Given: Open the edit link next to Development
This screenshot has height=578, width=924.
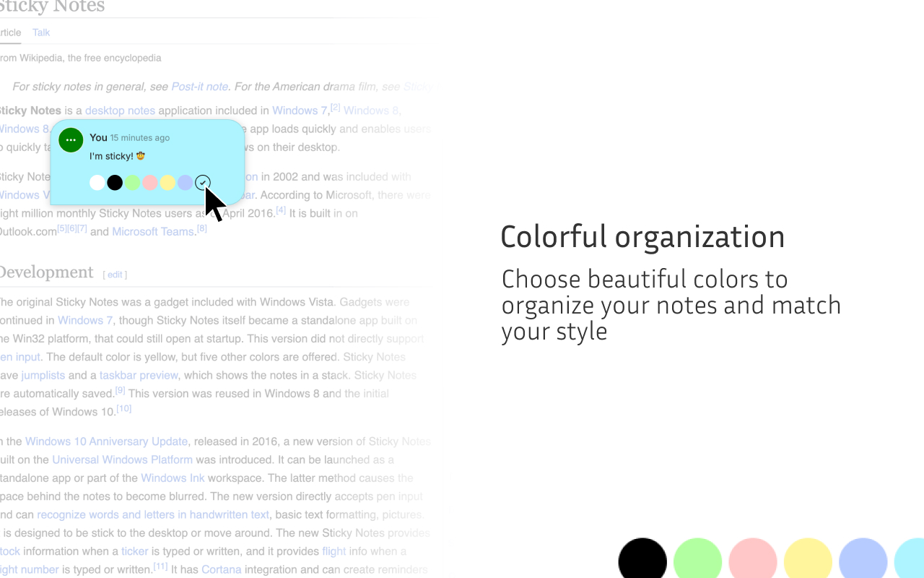Looking at the screenshot, I should click(x=114, y=275).
